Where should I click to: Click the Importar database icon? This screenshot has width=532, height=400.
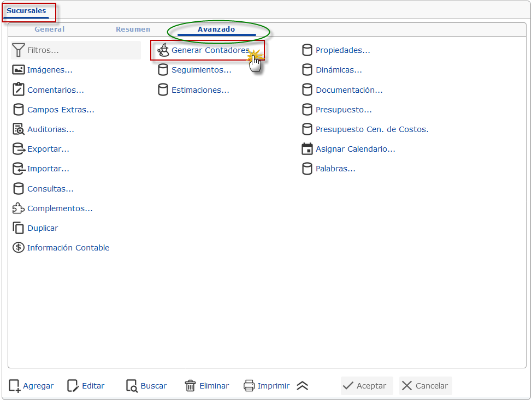19,169
